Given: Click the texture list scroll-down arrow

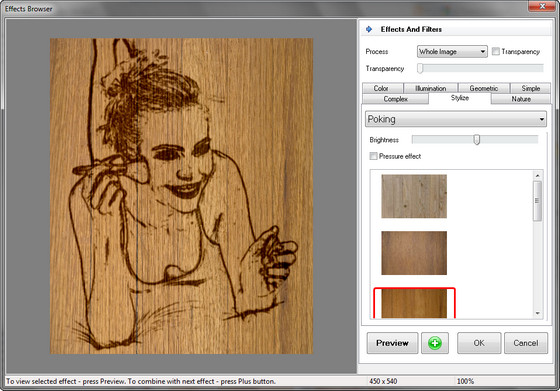Looking at the screenshot, I should tap(538, 314).
